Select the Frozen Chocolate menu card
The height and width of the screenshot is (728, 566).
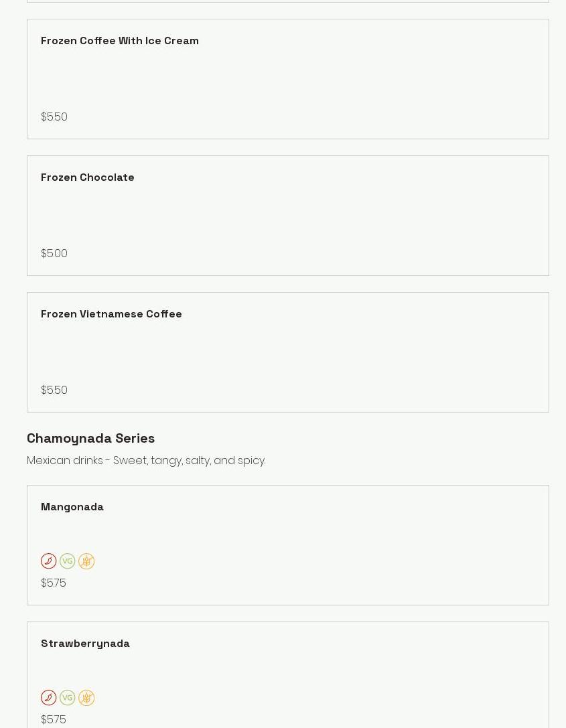coord(288,216)
